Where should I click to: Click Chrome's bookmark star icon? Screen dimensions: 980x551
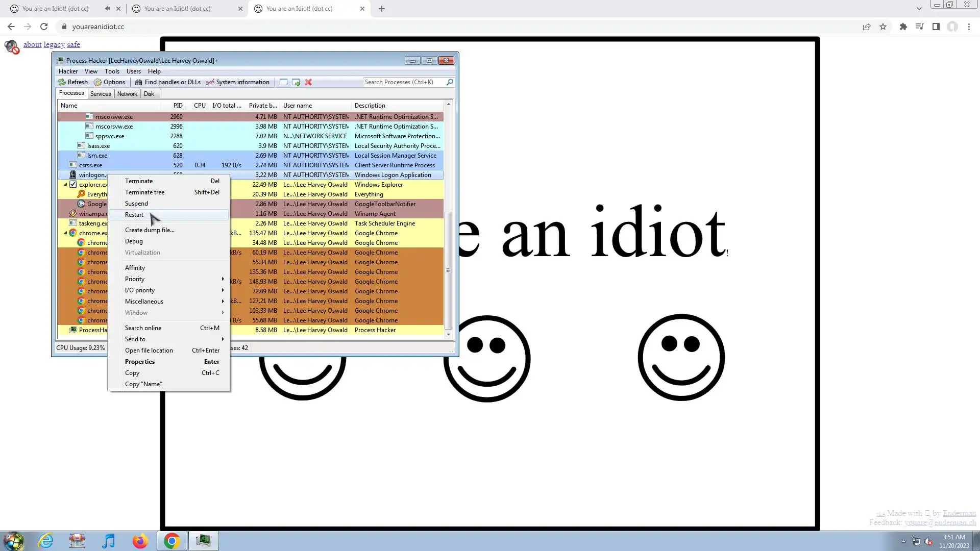[883, 27]
